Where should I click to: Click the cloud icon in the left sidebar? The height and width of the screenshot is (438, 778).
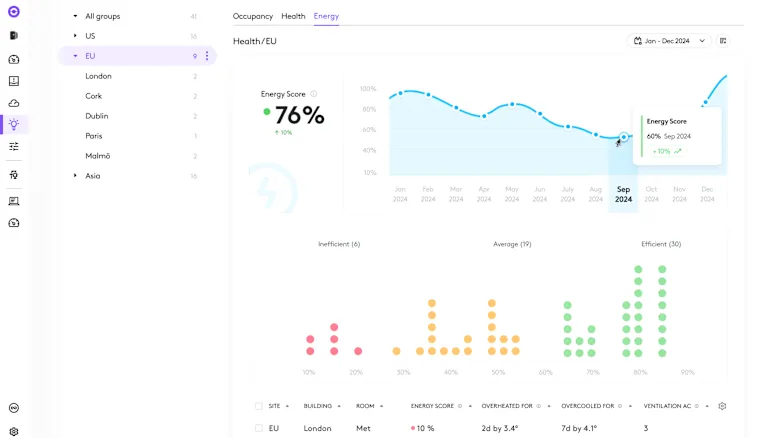(14, 103)
